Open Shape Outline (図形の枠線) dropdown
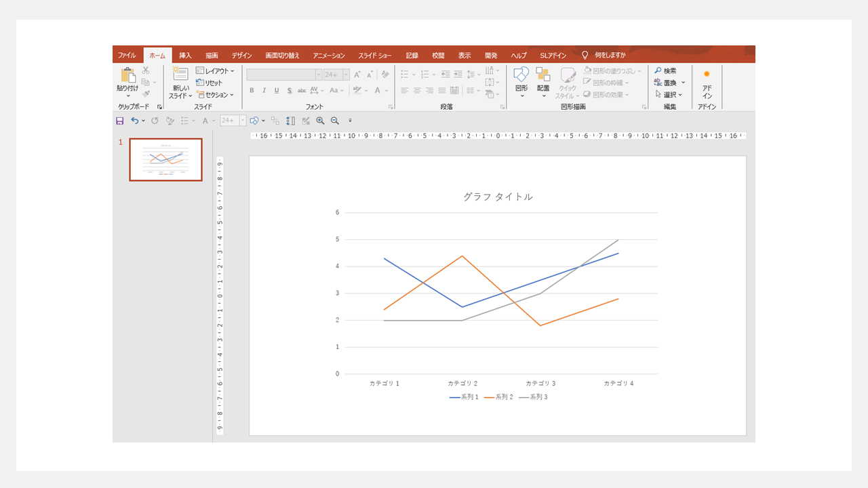The height and width of the screenshot is (488, 868). 607,83
